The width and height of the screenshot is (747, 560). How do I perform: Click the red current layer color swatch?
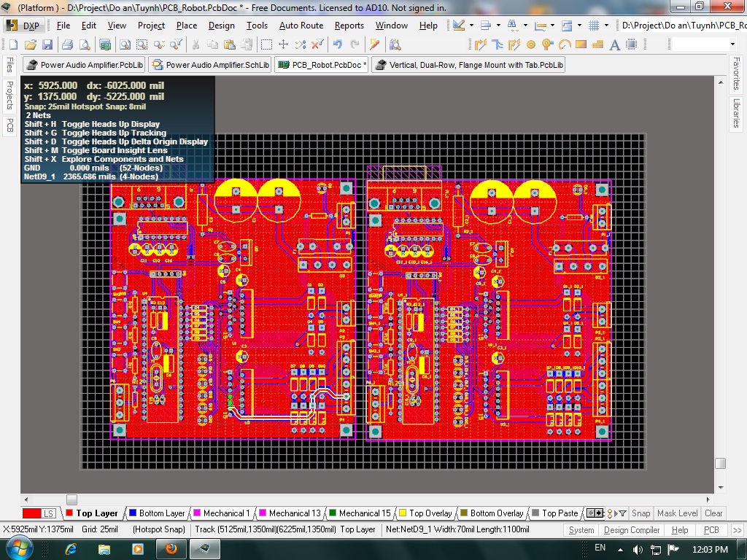tap(31, 513)
